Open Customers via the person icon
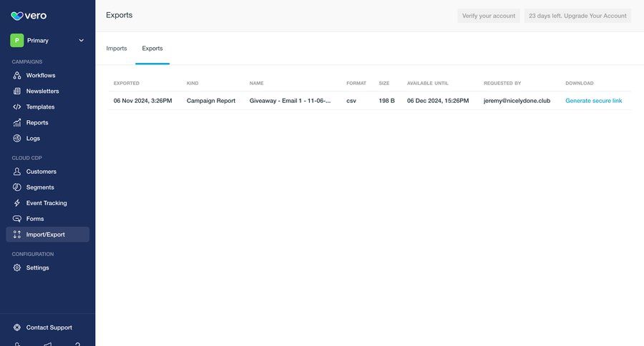 (x=17, y=172)
